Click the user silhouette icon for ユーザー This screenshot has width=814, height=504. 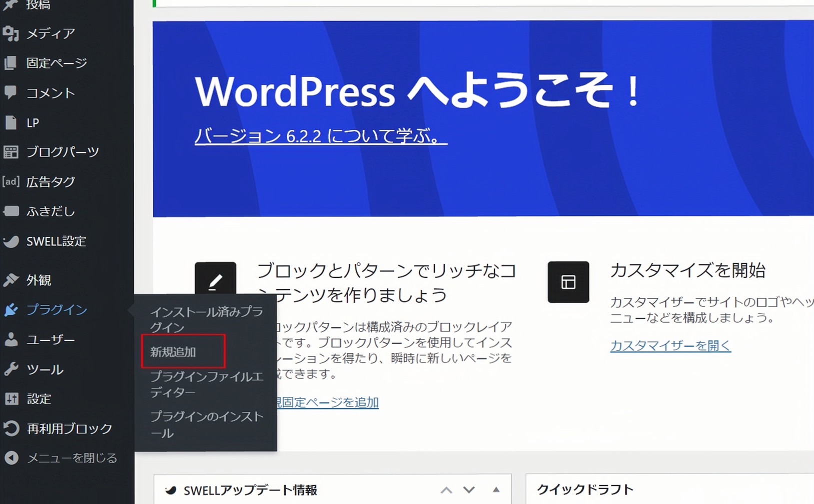click(11, 339)
